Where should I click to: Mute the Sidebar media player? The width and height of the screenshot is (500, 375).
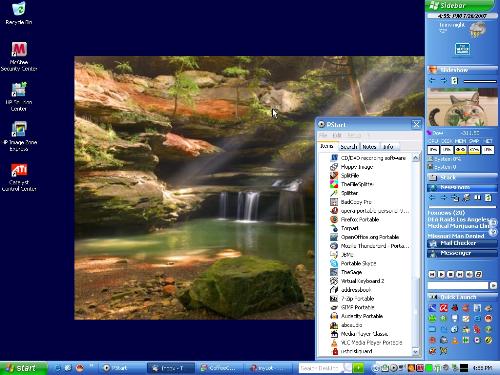[x=469, y=274]
